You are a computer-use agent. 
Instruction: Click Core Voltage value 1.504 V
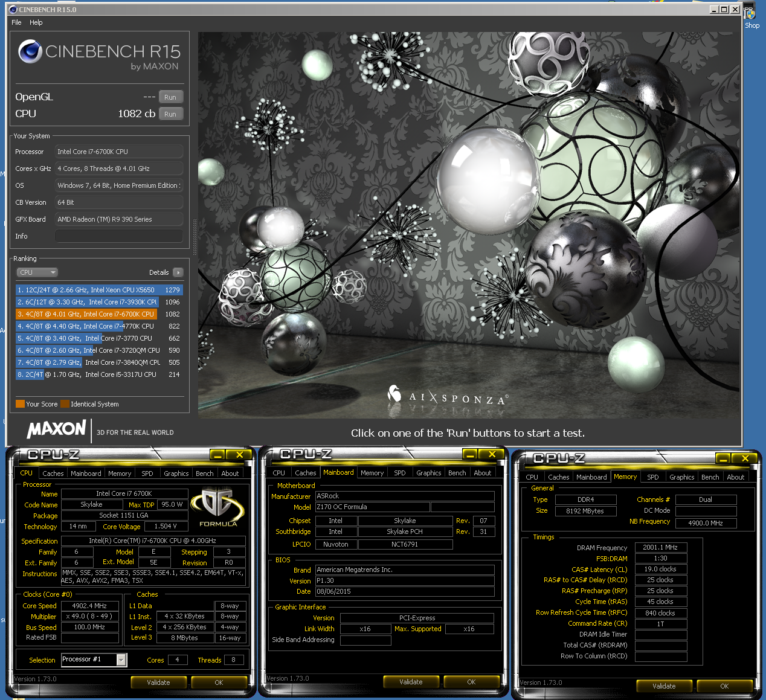[x=166, y=527]
